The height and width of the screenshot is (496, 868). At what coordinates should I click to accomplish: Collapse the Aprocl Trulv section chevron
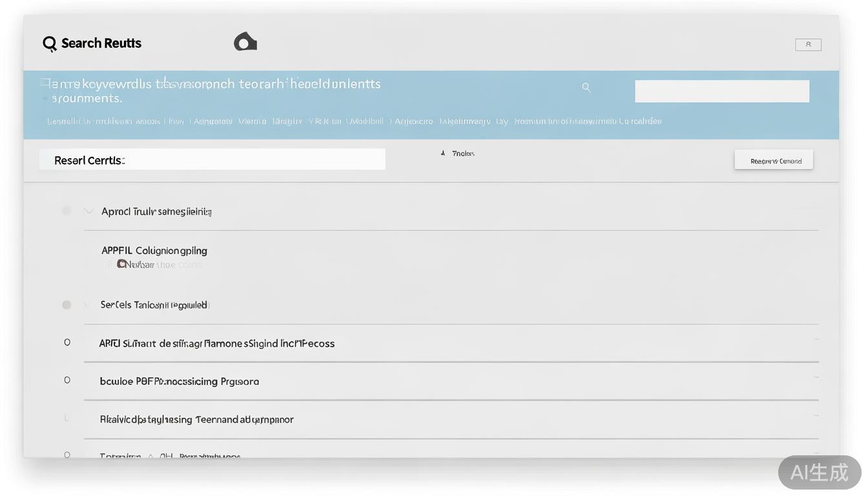[88, 211]
